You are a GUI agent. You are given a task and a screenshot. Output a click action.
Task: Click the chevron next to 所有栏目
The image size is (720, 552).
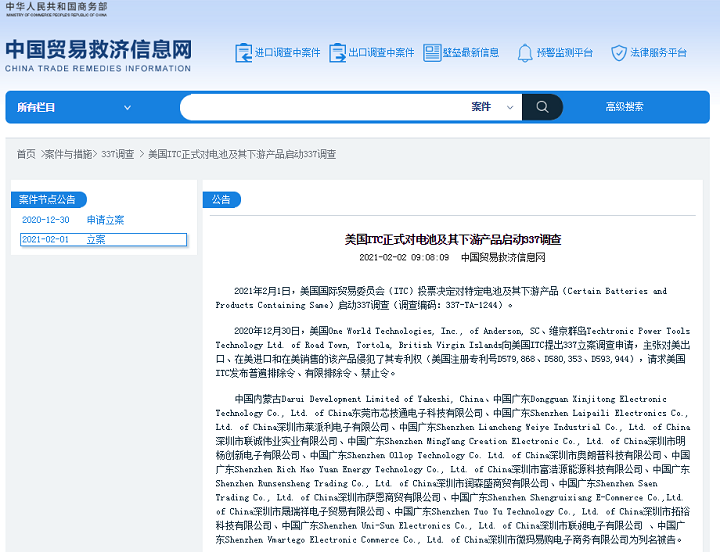click(x=127, y=107)
